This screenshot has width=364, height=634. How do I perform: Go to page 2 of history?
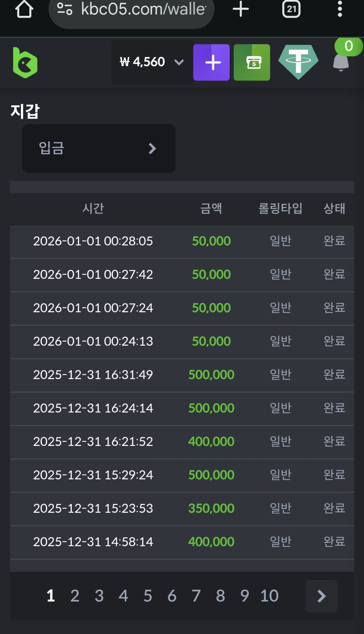75,596
